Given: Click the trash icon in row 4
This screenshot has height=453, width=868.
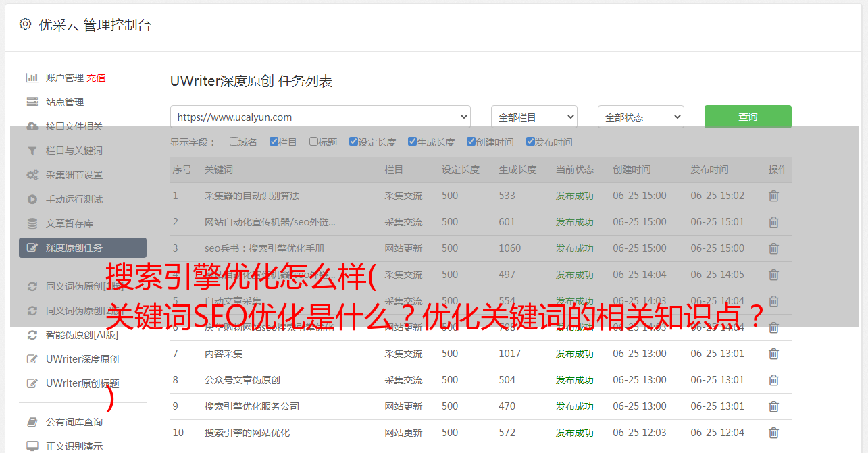Looking at the screenshot, I should coord(774,275).
